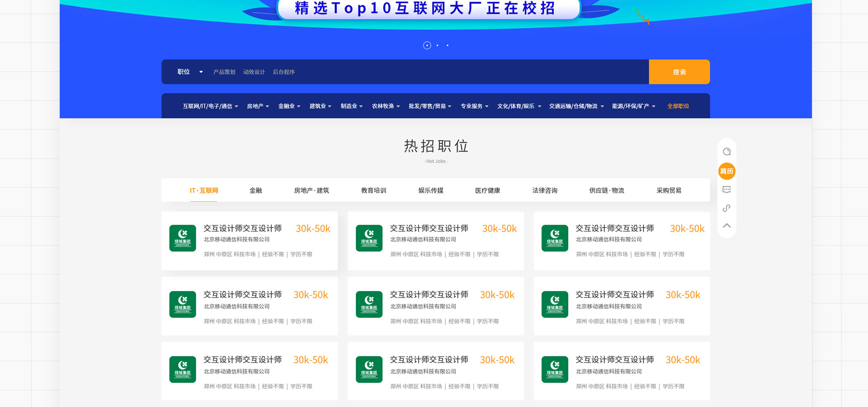Click the magnifier search icon in the floating sidebar
868x407 pixels.
(726, 152)
